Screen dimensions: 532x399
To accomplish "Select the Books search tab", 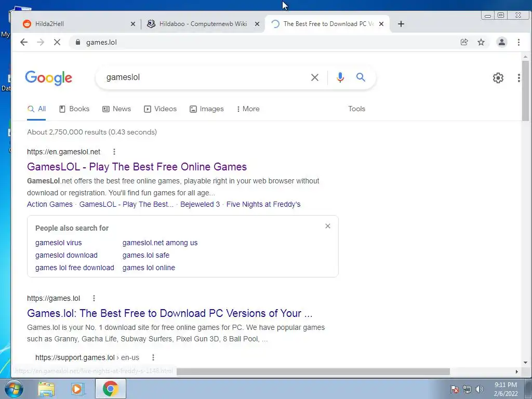I will click(74, 109).
